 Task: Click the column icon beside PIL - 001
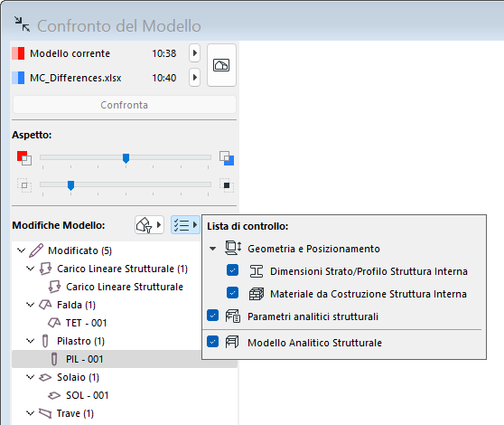(54, 359)
